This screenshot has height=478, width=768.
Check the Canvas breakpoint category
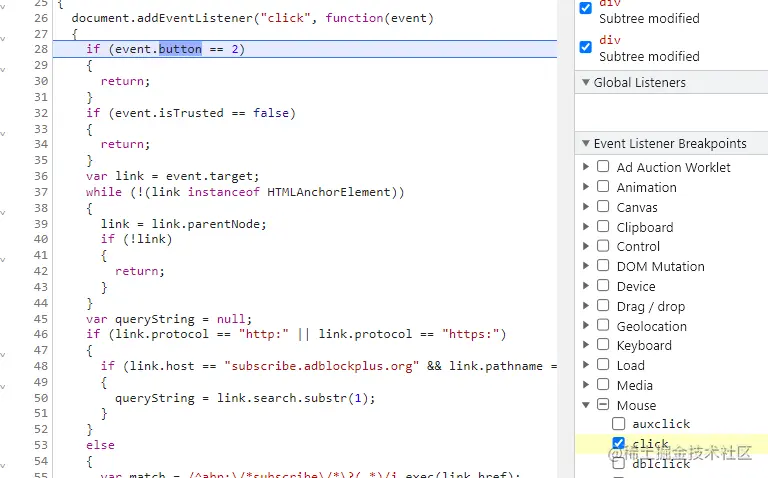point(603,206)
